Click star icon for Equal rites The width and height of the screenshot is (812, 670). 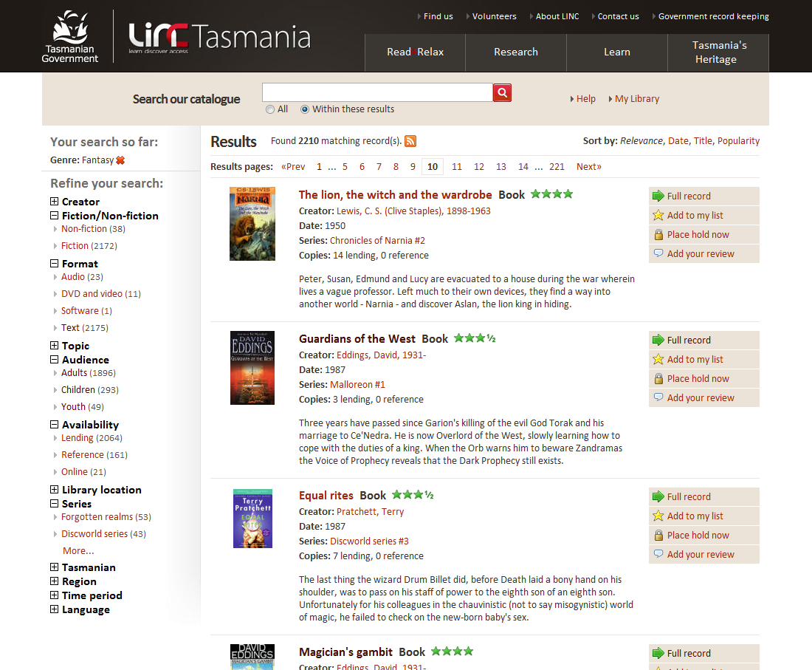(658, 516)
